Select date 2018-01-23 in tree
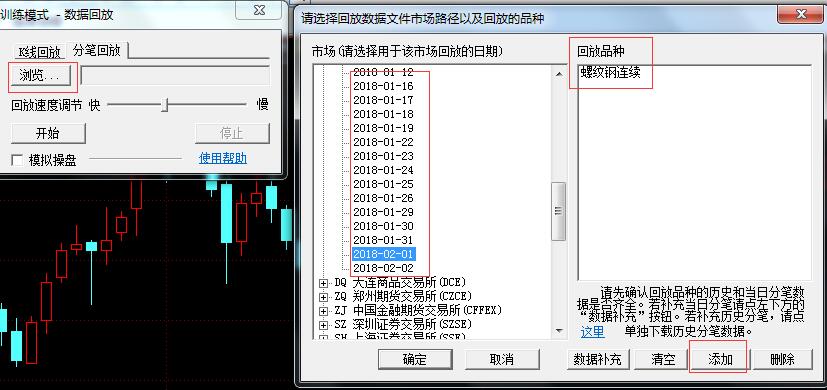This screenshot has height=390, width=827. [383, 156]
